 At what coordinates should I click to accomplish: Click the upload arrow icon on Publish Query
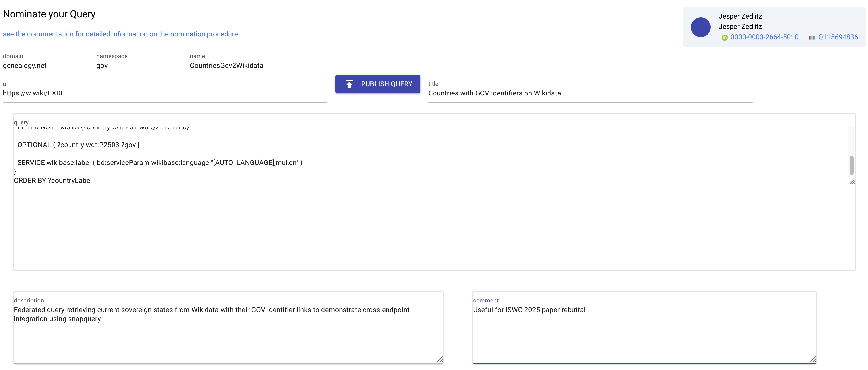[x=349, y=84]
